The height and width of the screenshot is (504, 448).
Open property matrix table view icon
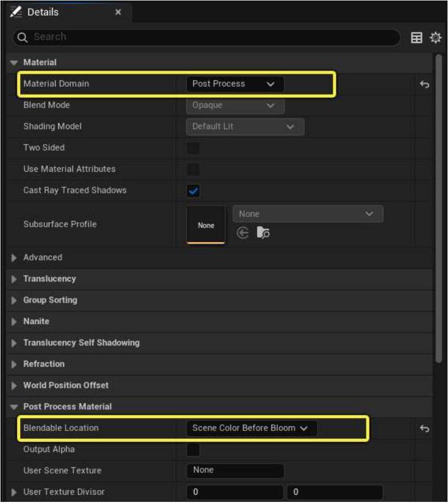click(416, 38)
